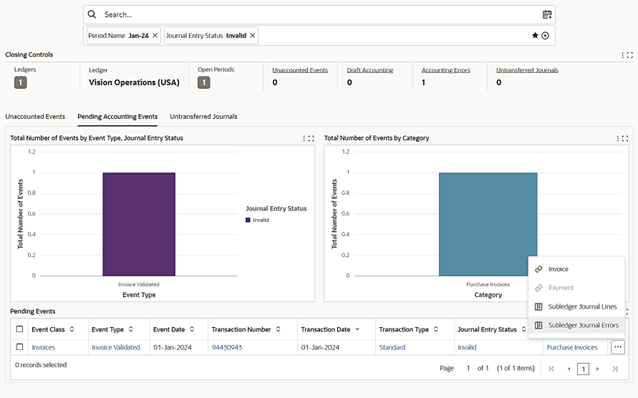
Task: Click the search magnifier icon
Action: click(92, 14)
